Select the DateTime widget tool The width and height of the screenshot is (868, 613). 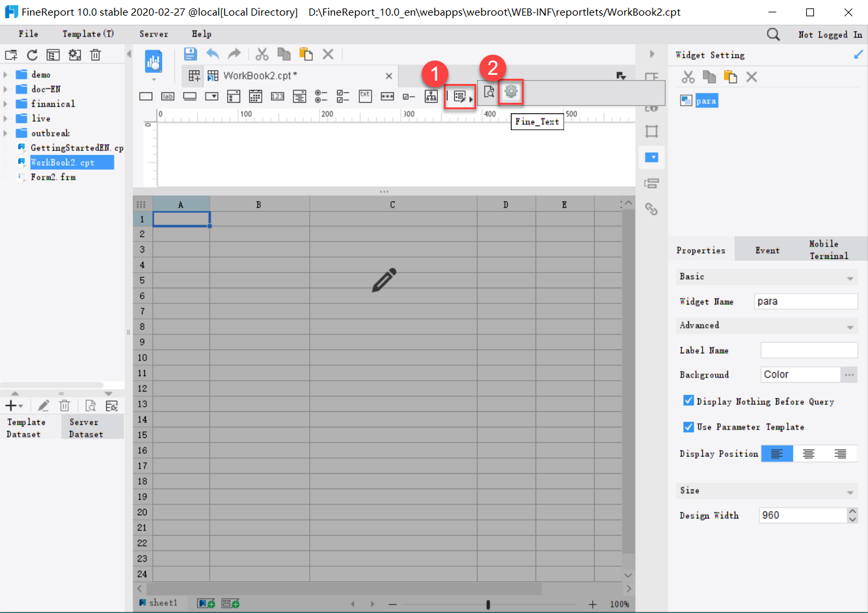click(255, 96)
